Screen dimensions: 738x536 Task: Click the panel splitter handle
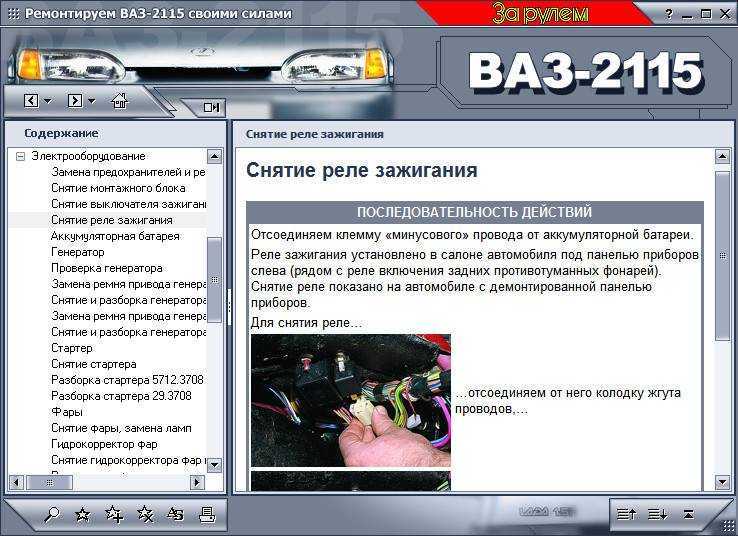[229, 306]
